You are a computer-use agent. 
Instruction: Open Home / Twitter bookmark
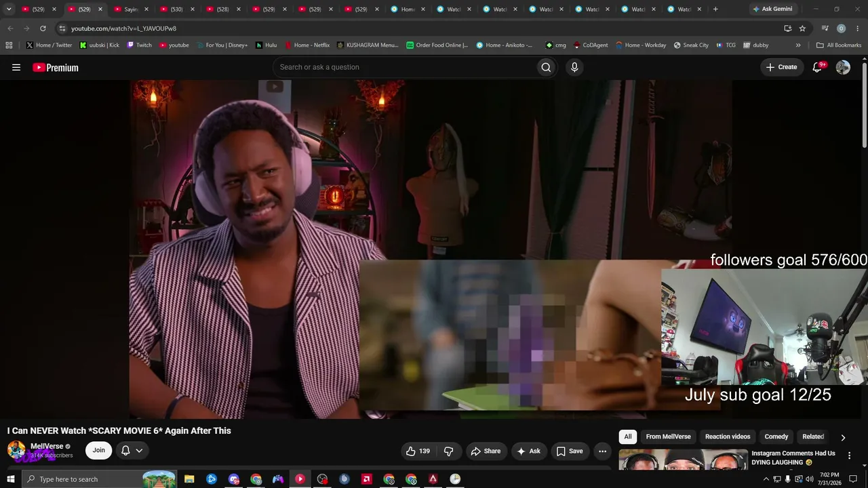click(50, 45)
